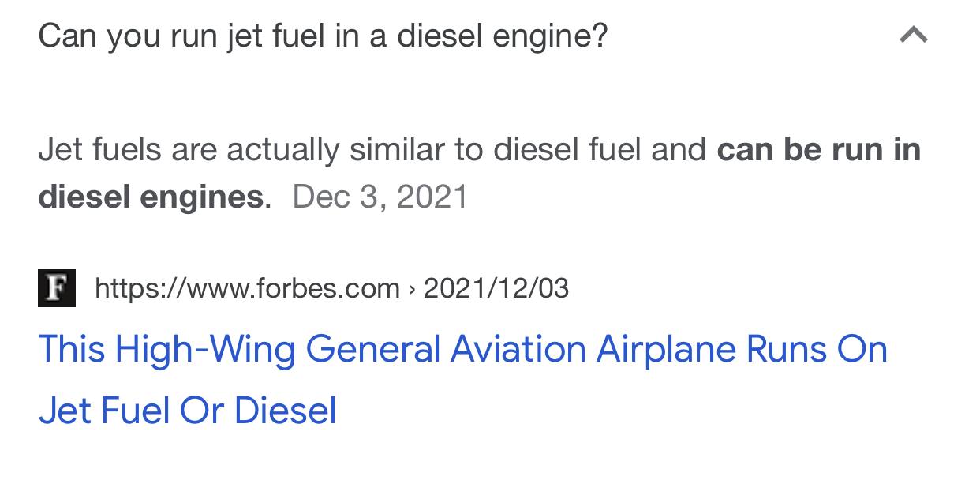Hit the upward caret beside the question
Viewport: 980px width, 499px height.
(x=914, y=35)
